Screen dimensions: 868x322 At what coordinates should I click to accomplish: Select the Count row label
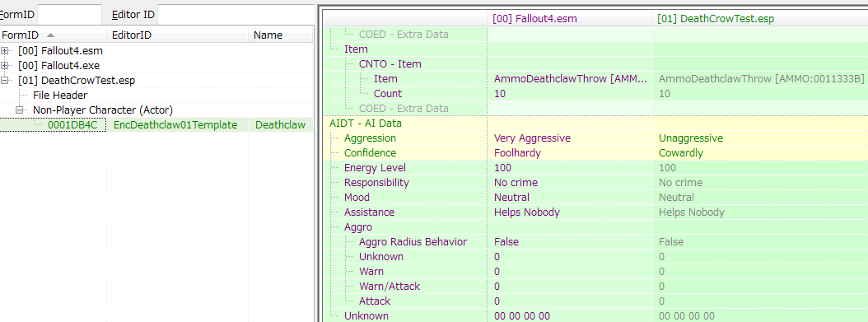(388, 94)
